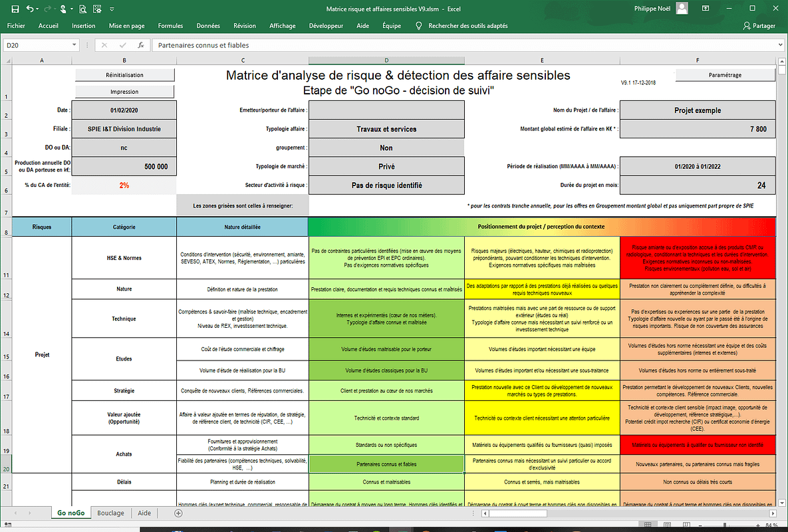Switch to the Insertion ribbon tab
The height and width of the screenshot is (532, 788).
83,26
